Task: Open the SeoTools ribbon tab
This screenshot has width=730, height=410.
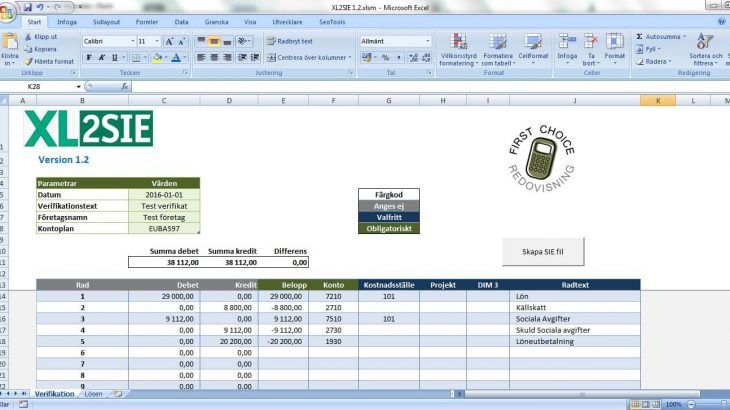Action: (332, 22)
